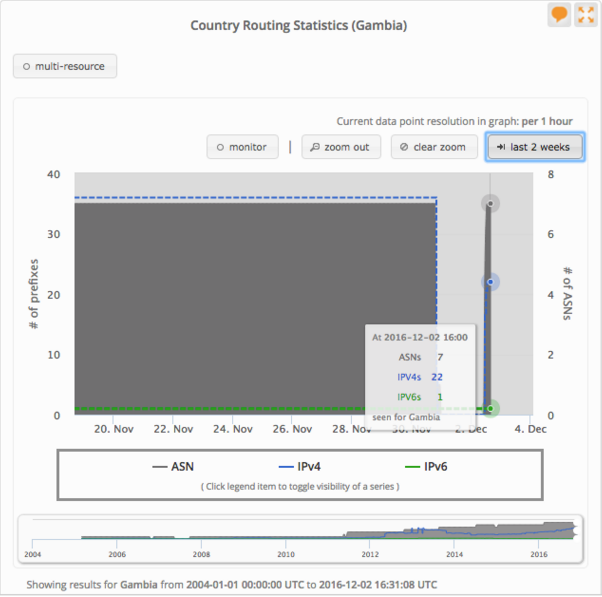
Task: Toggle IPv6 series in the legend
Action: click(428, 466)
